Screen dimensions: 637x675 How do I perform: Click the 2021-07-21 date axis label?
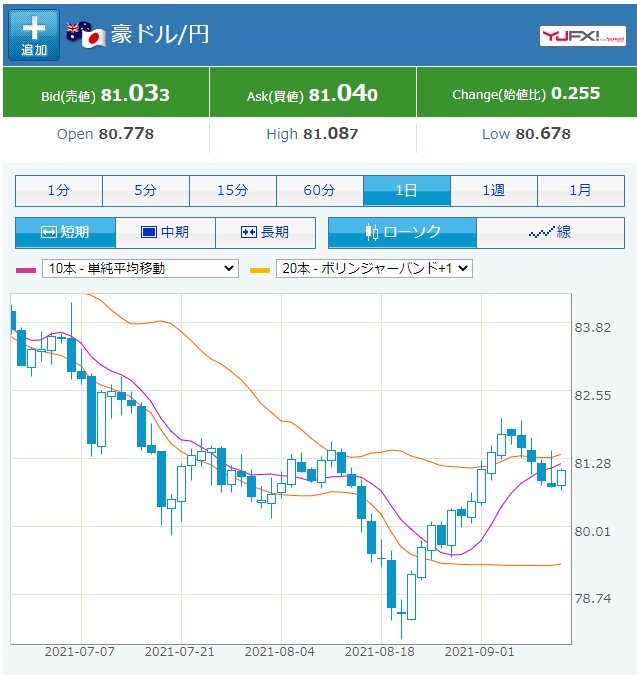[179, 652]
